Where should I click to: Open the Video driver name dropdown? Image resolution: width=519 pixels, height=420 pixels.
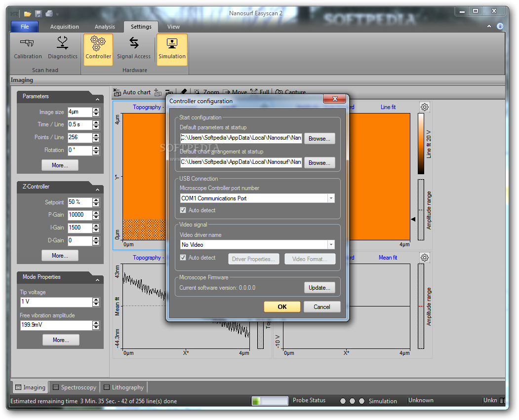click(x=331, y=244)
